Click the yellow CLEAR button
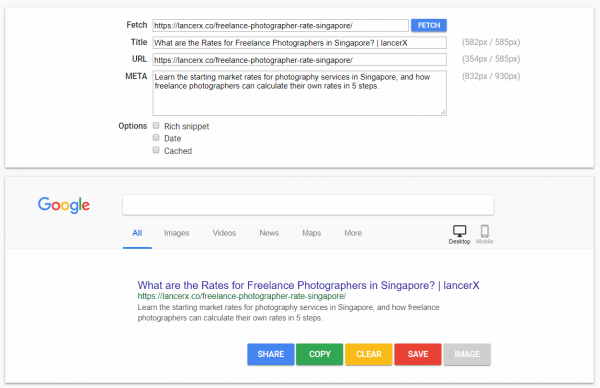This screenshot has height=388, width=600. (x=368, y=354)
